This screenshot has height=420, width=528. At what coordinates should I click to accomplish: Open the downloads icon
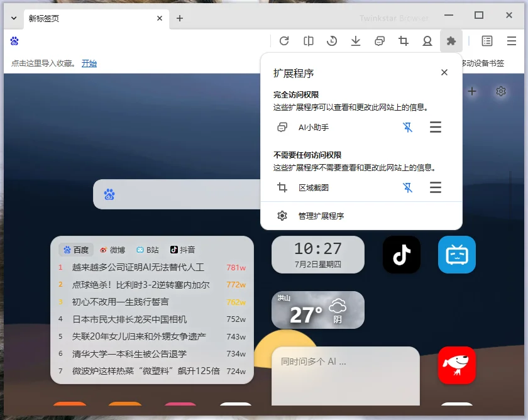coord(356,41)
